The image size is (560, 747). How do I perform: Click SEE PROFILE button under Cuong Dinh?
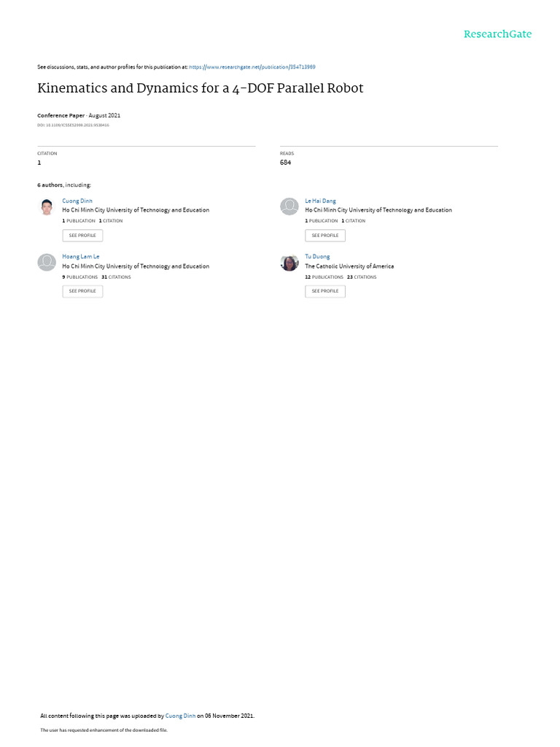[x=82, y=236]
